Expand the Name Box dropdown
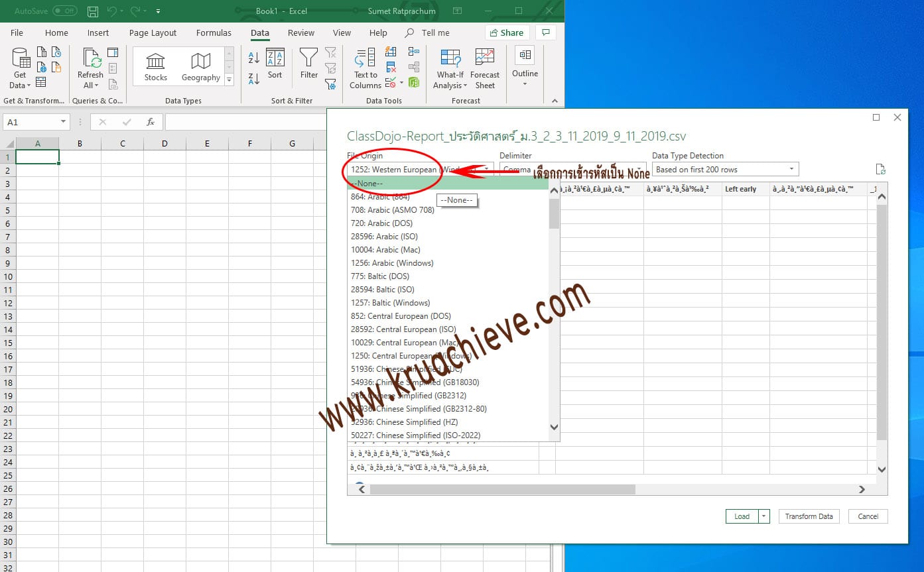This screenshot has width=924, height=572. [64, 122]
